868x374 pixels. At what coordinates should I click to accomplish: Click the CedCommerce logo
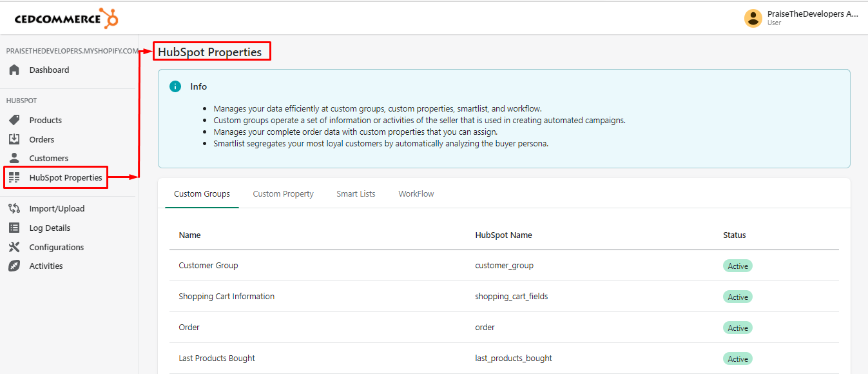pyautogui.click(x=66, y=19)
